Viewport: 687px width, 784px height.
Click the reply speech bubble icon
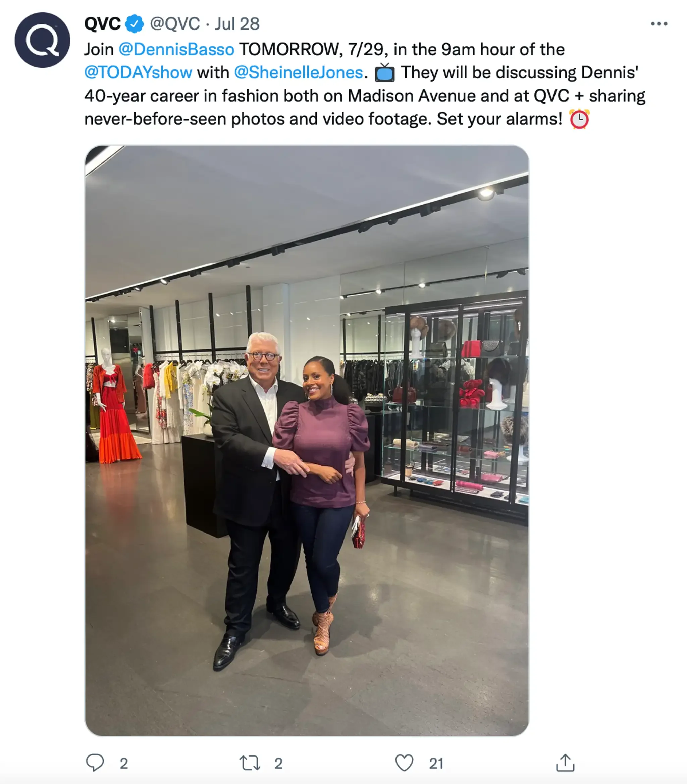(95, 763)
